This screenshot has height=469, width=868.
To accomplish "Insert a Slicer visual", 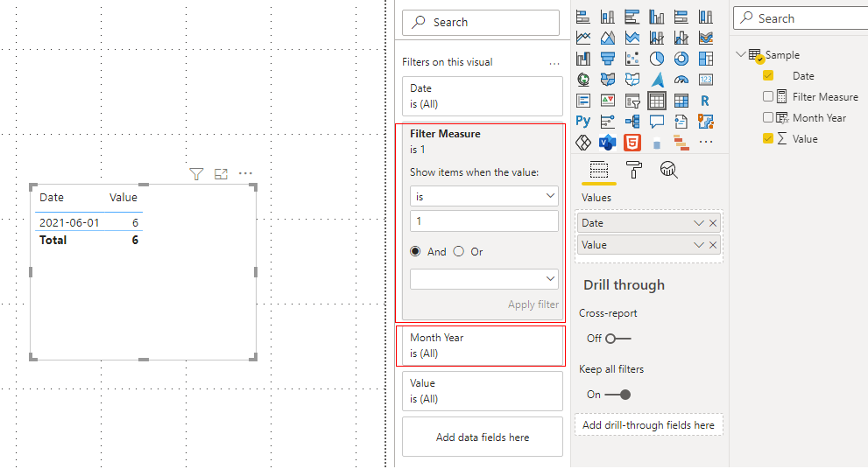I will pos(632,101).
